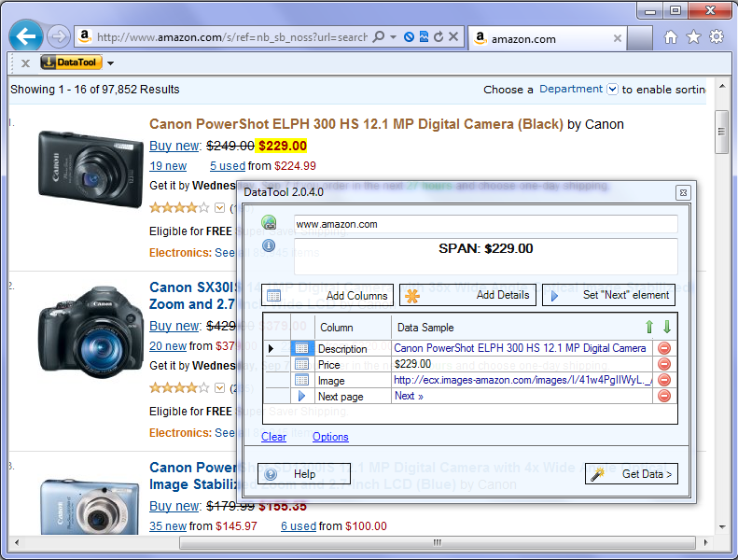This screenshot has height=560, width=738.
Task: Click the vertical scrollbar thumb
Action: coord(721,132)
